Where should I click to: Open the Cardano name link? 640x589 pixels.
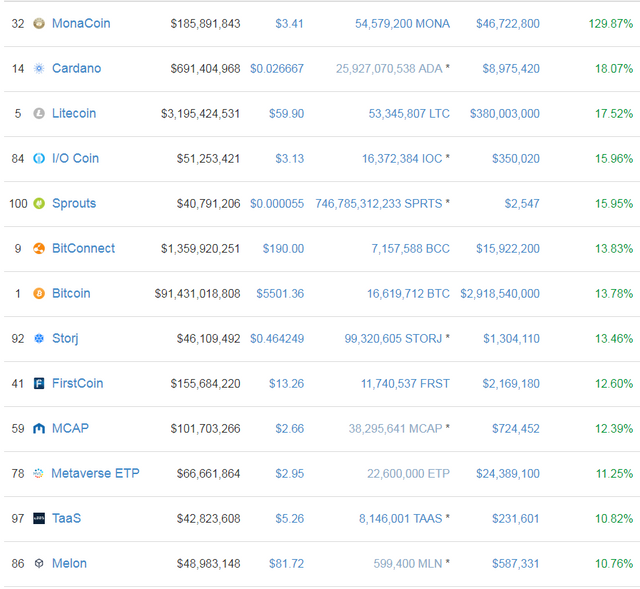tap(76, 69)
